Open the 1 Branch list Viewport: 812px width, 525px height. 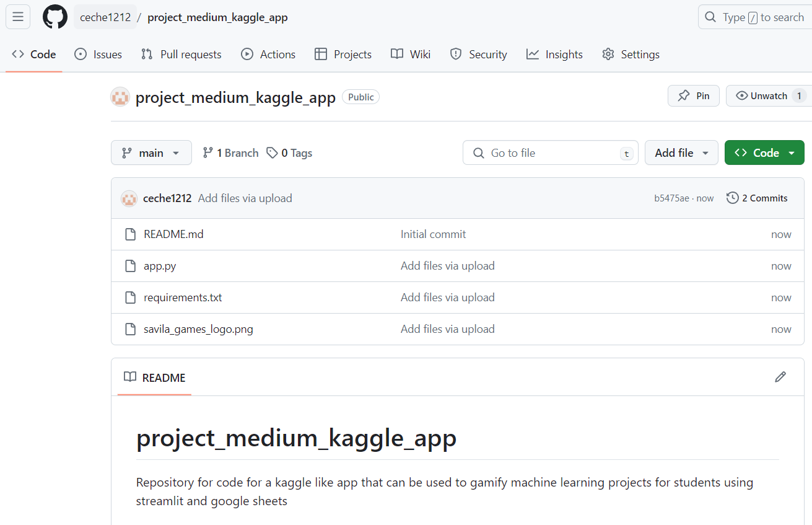[x=230, y=153]
